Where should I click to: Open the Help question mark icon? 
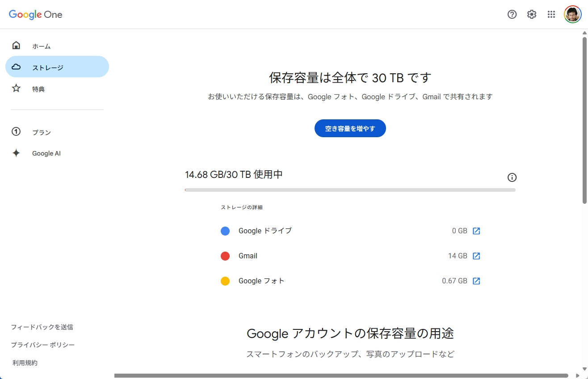coord(512,14)
